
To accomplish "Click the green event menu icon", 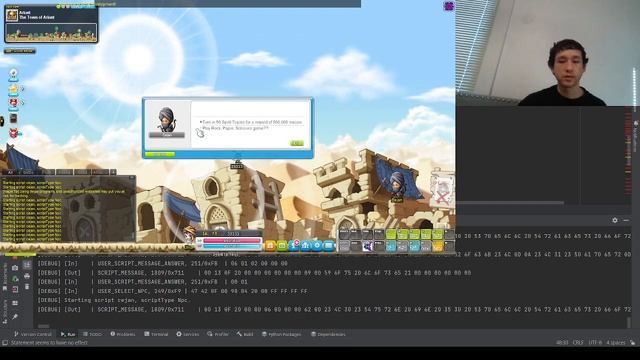I will [282, 245].
